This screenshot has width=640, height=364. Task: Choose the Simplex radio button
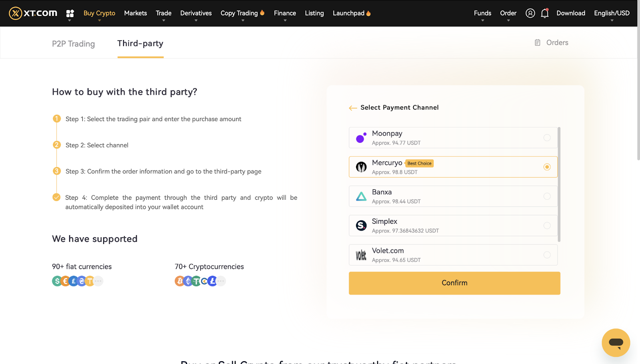547,226
